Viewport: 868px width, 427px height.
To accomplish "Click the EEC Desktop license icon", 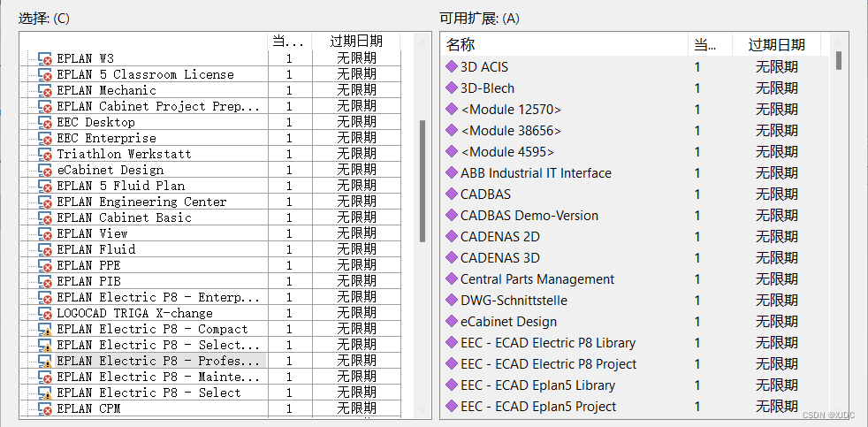I will point(45,122).
